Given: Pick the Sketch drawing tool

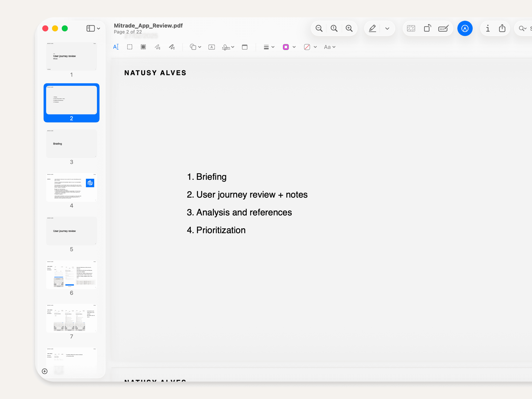Looking at the screenshot, I should click(157, 47).
